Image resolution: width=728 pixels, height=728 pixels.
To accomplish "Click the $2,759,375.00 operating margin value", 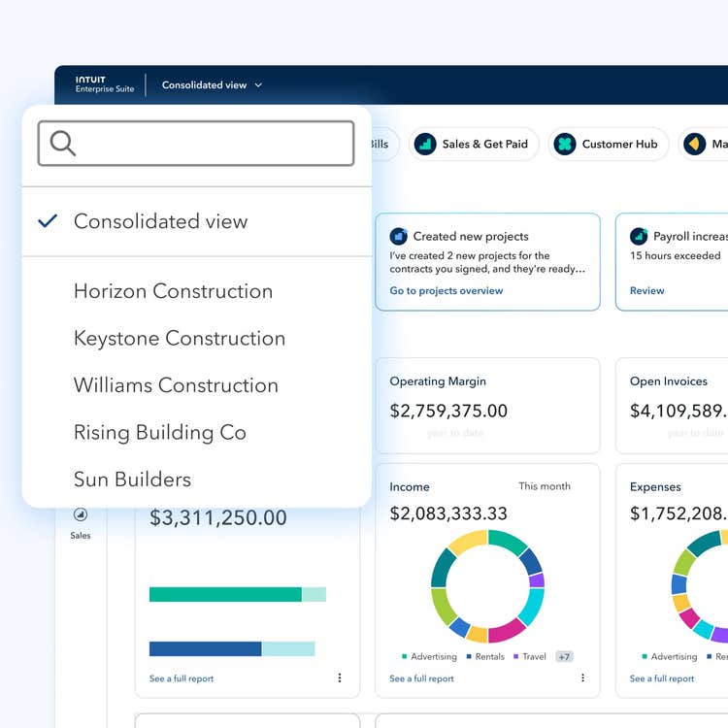I will point(448,411).
